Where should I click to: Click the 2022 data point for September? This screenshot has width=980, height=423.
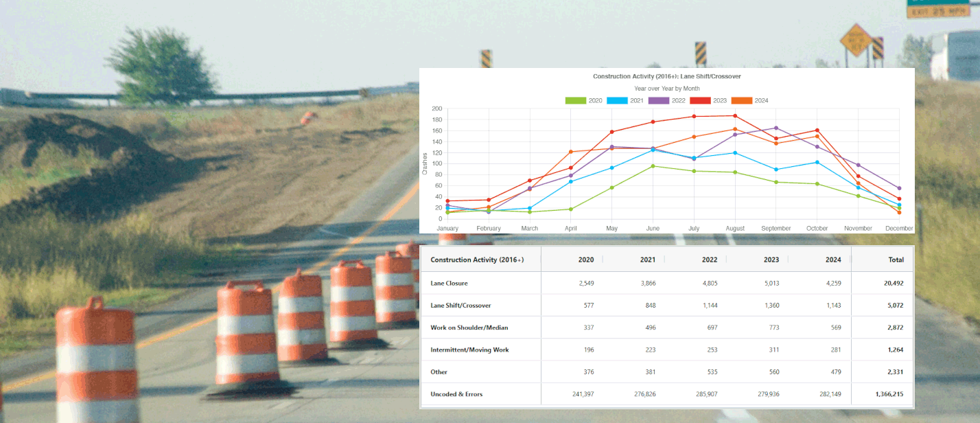click(776, 128)
